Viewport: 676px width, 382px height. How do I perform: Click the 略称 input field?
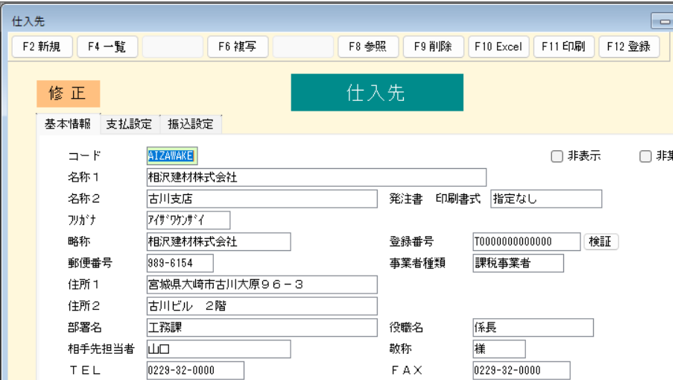coord(219,241)
